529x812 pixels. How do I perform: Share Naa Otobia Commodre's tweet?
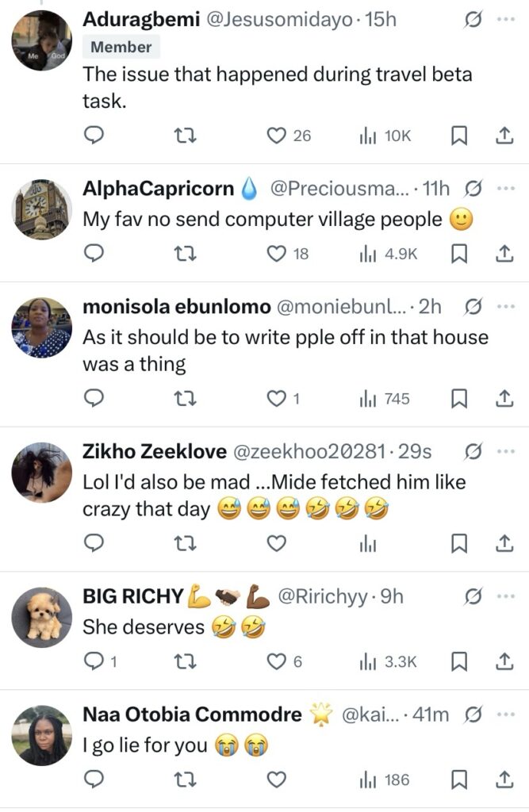[x=504, y=781]
